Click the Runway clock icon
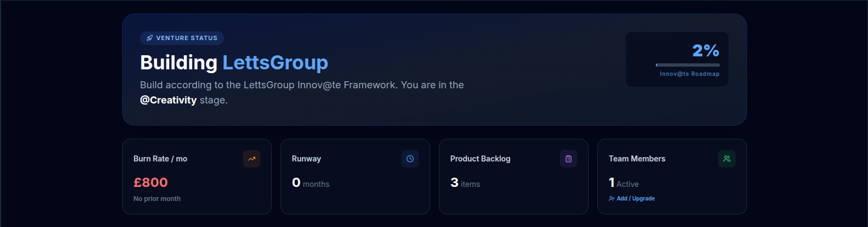The width and height of the screenshot is (868, 227). pos(410,159)
